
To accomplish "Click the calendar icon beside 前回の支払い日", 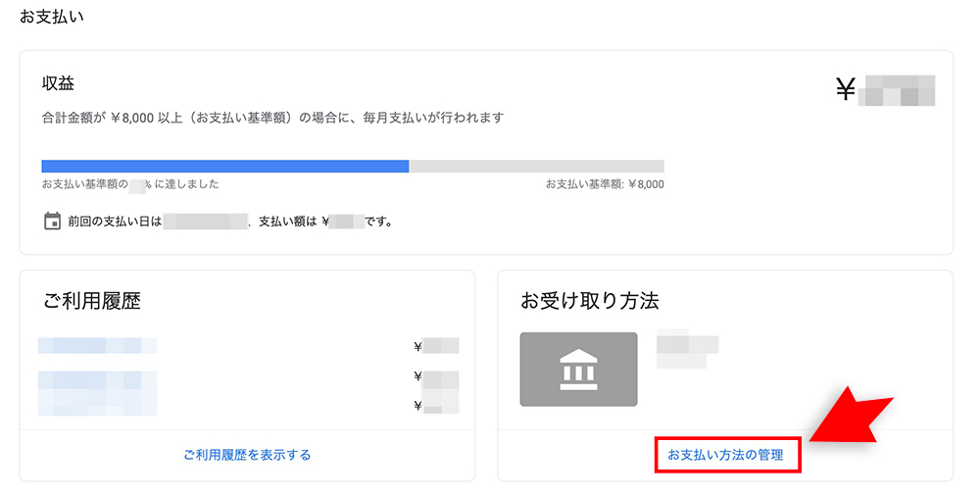I will click(x=53, y=221).
